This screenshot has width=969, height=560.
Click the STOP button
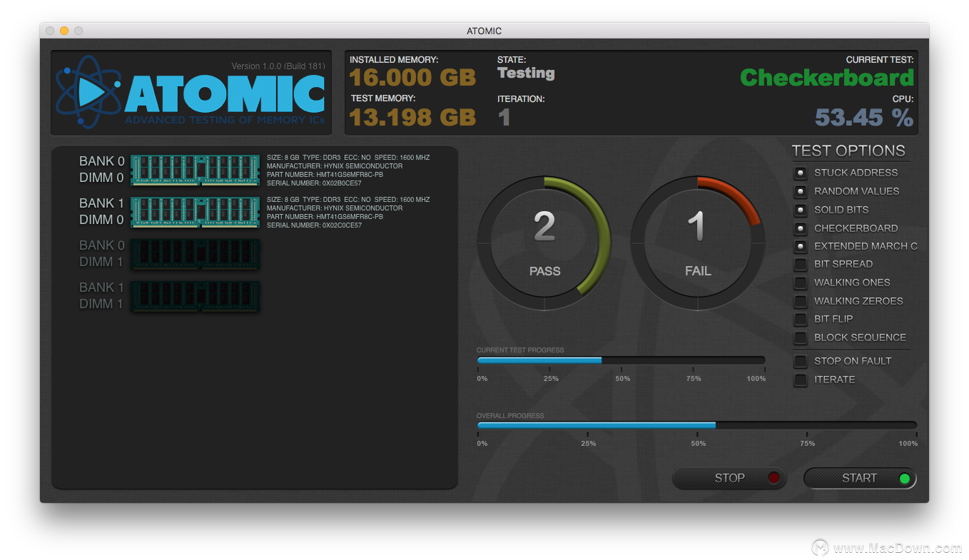coord(729,478)
